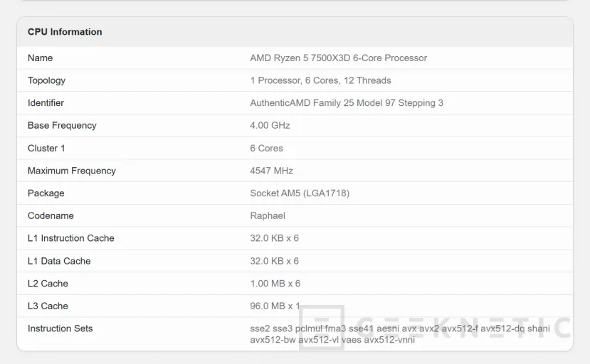The image size is (590, 364).
Task: Click the instruction sets list starting with sse2
Action: click(x=399, y=334)
